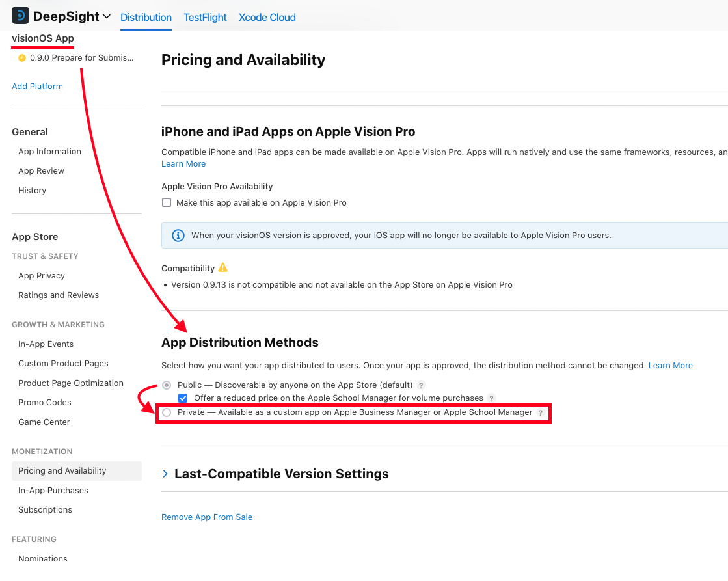The width and height of the screenshot is (728, 581).
Task: Click the iPhone and iPad Apps on Apple Vision Pro heading
Action: point(288,132)
